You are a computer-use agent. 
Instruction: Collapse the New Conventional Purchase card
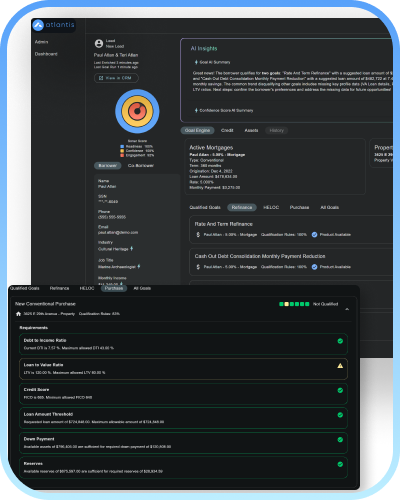(347, 309)
